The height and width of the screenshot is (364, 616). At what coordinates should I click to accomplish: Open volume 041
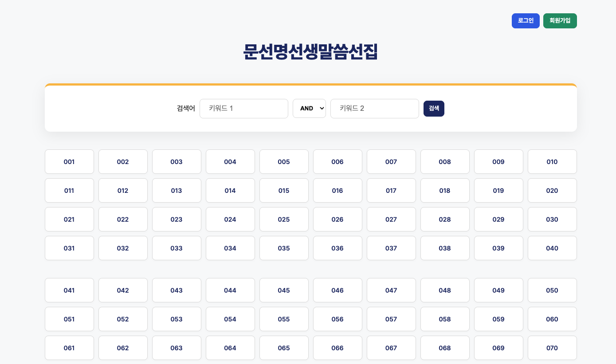(x=69, y=290)
